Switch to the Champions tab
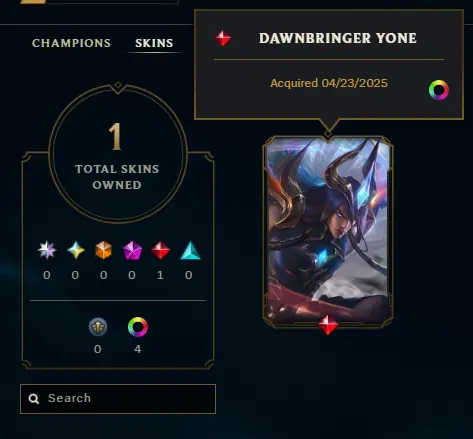 coord(71,43)
